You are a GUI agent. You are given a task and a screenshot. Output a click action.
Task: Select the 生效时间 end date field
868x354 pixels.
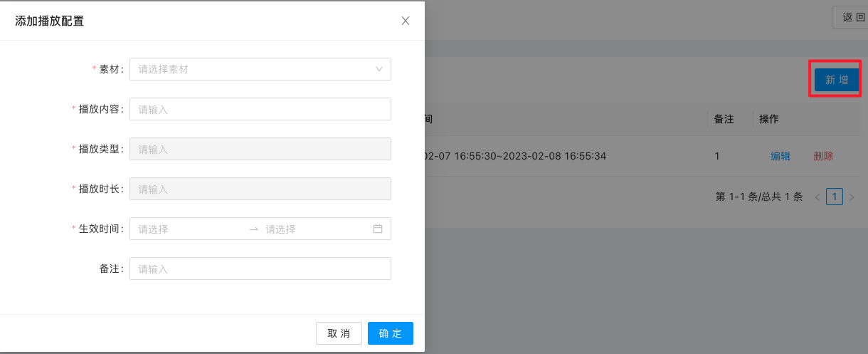(x=313, y=229)
